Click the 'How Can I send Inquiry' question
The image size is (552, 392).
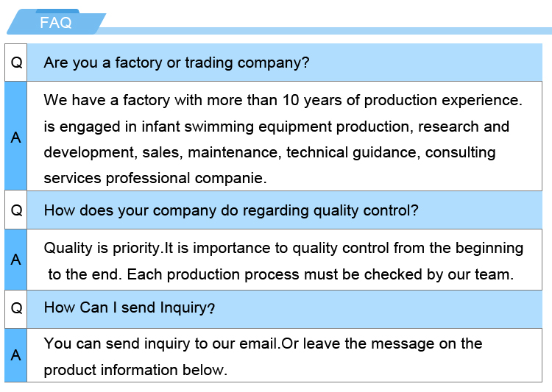point(125,307)
